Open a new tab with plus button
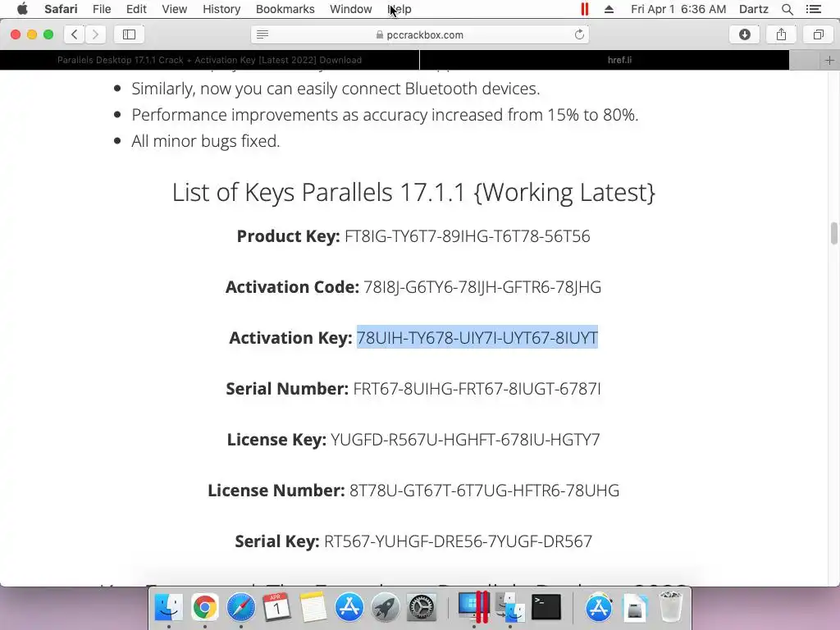 pos(829,61)
